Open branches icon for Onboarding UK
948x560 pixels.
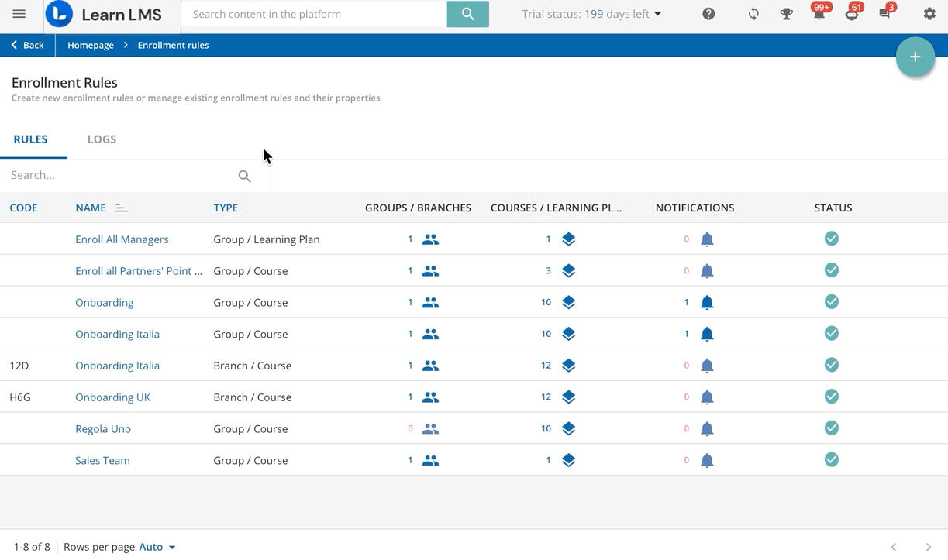(430, 397)
